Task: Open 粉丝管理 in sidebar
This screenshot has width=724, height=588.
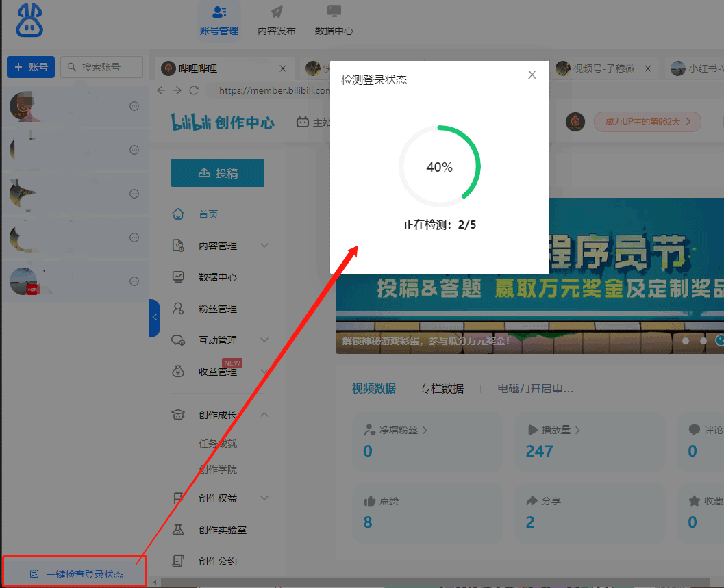Action: (x=218, y=309)
